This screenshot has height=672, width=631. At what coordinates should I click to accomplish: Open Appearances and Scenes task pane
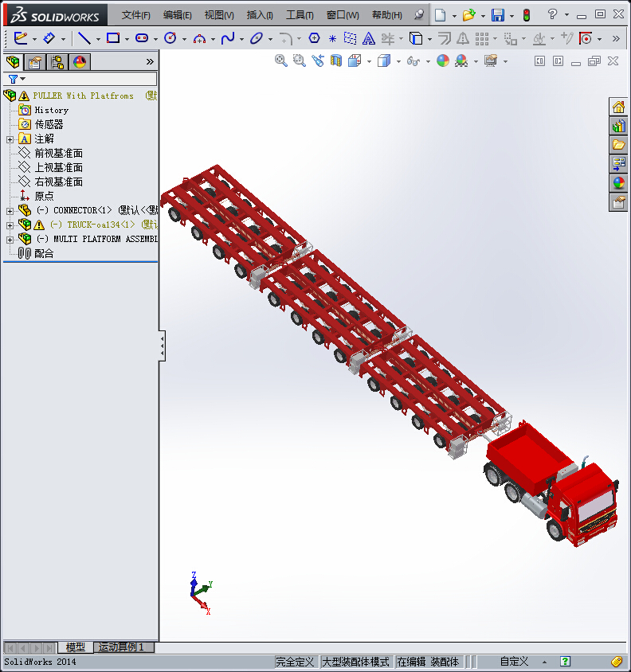coord(618,183)
